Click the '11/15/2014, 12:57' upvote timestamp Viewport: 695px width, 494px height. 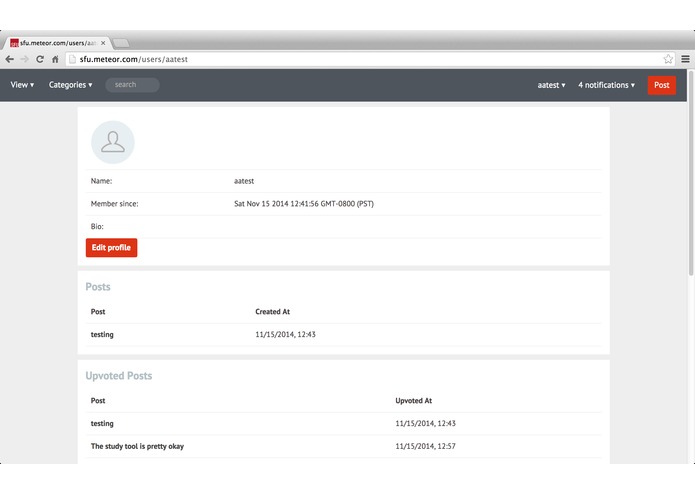pos(425,446)
